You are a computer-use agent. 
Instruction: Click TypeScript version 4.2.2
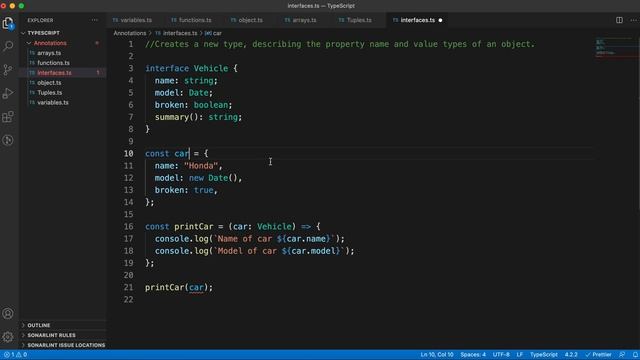(x=571, y=355)
